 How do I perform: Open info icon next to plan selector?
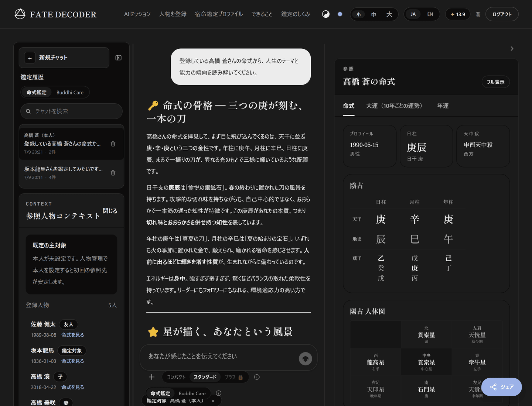click(x=257, y=377)
